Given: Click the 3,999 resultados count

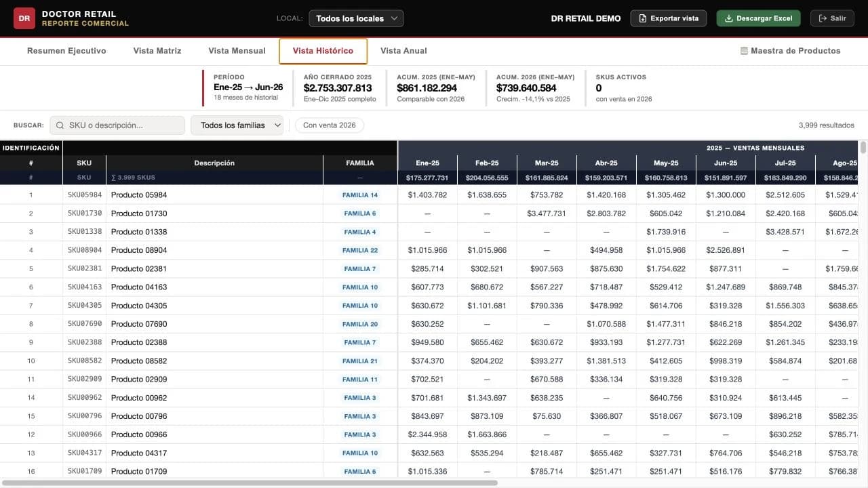Looking at the screenshot, I should point(827,125).
